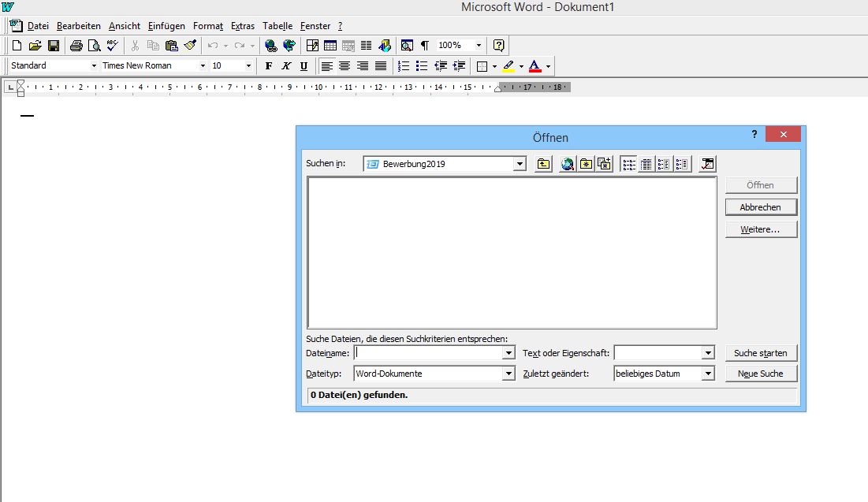Expand Suchen in Bewerbung2019 dropdown
This screenshot has height=502, width=868.
[x=520, y=164]
